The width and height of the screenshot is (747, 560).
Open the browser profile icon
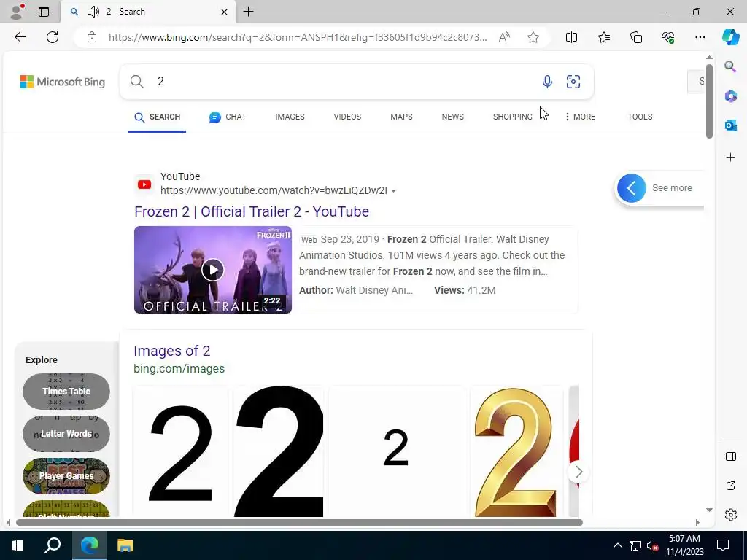17,12
